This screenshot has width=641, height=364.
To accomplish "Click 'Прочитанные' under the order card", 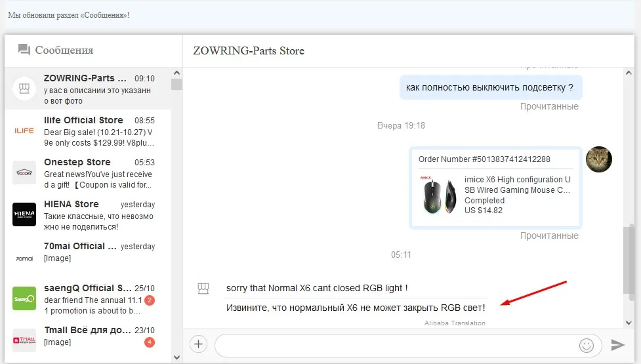I will tap(549, 235).
